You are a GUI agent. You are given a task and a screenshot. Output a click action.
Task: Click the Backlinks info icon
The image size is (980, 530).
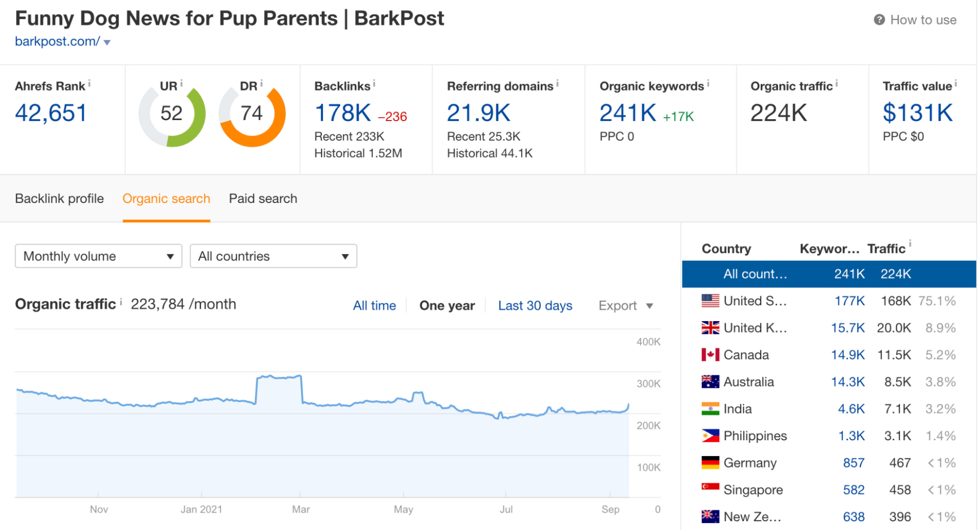[375, 83]
